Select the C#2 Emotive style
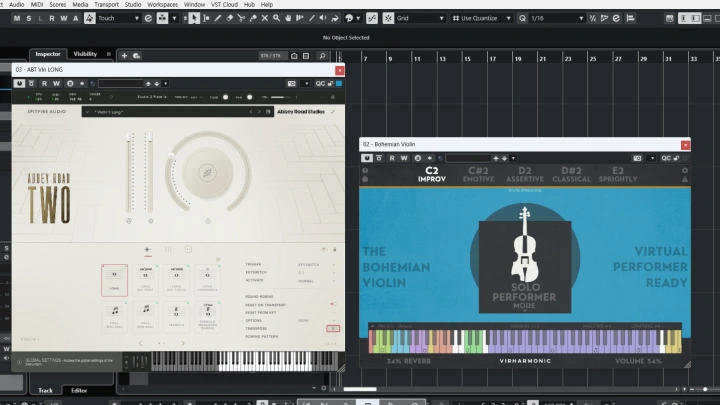Screen dimensions: 720x405 [x=478, y=174]
